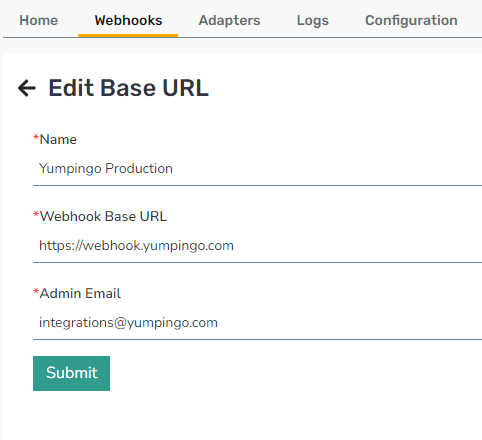This screenshot has width=482, height=440.
Task: Click the Admin Email input field
Action: 257,323
